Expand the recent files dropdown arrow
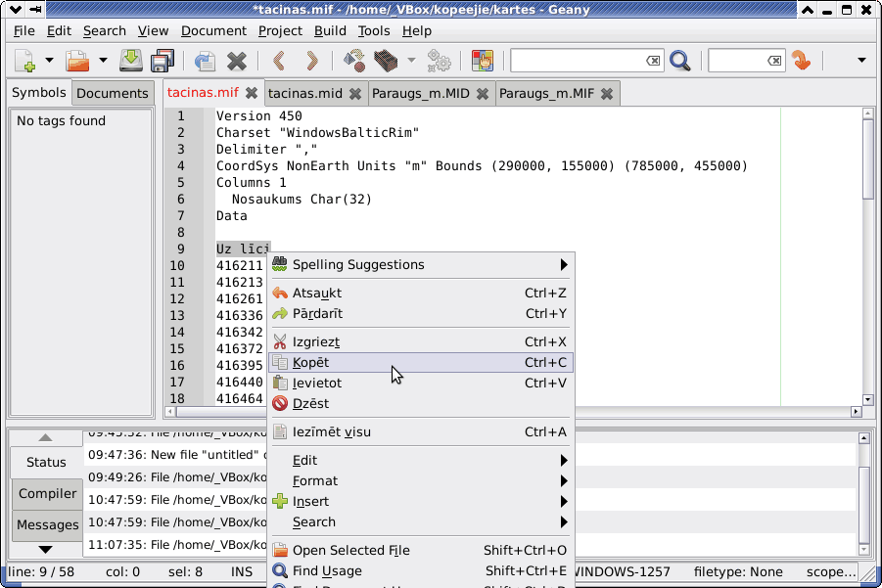882x588 pixels. coord(103,60)
